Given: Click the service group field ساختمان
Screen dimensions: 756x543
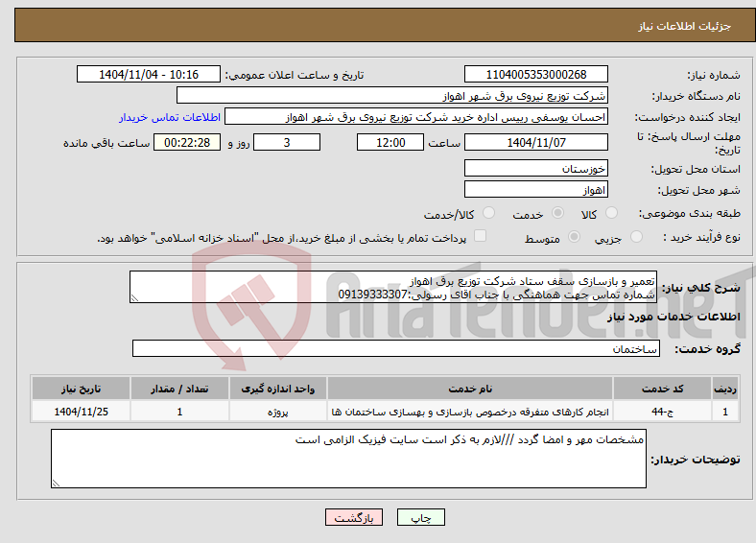Looking at the screenshot, I should point(396,348).
